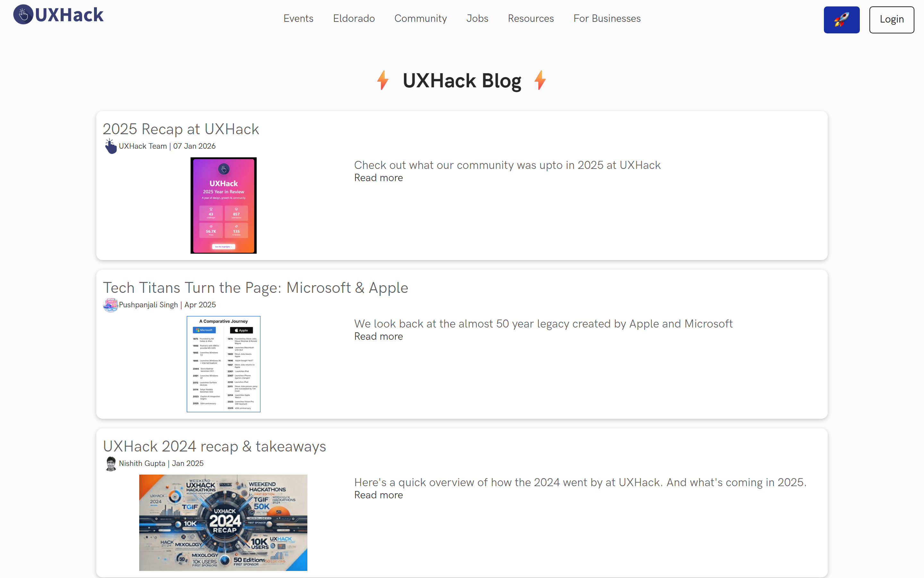Image resolution: width=924 pixels, height=578 pixels.
Task: Open the UXHack wordmark home link
Action: (69, 15)
